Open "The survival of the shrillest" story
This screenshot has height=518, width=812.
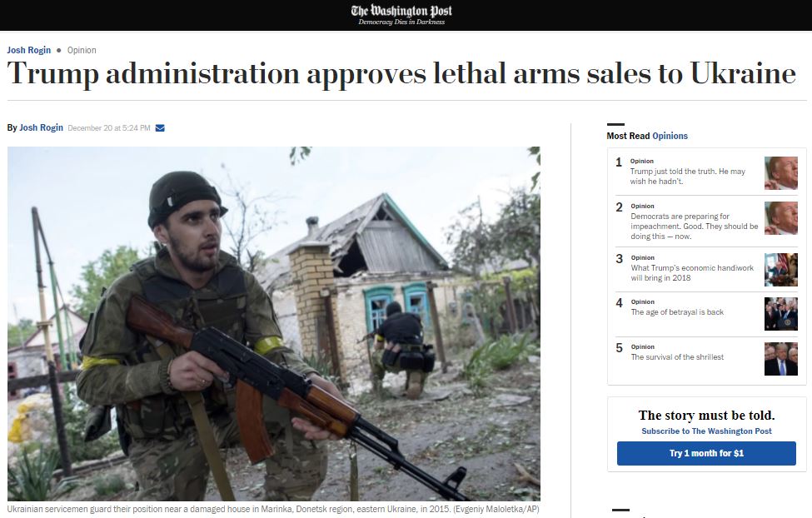point(677,357)
